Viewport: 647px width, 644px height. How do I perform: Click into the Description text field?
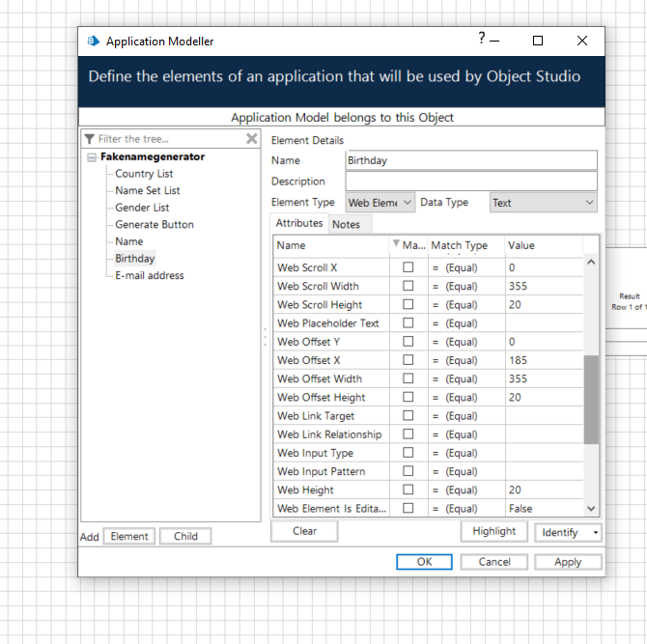point(471,182)
